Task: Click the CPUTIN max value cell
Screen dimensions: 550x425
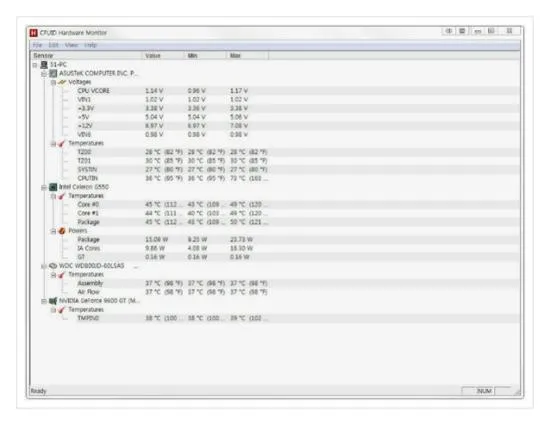Action: [249, 178]
